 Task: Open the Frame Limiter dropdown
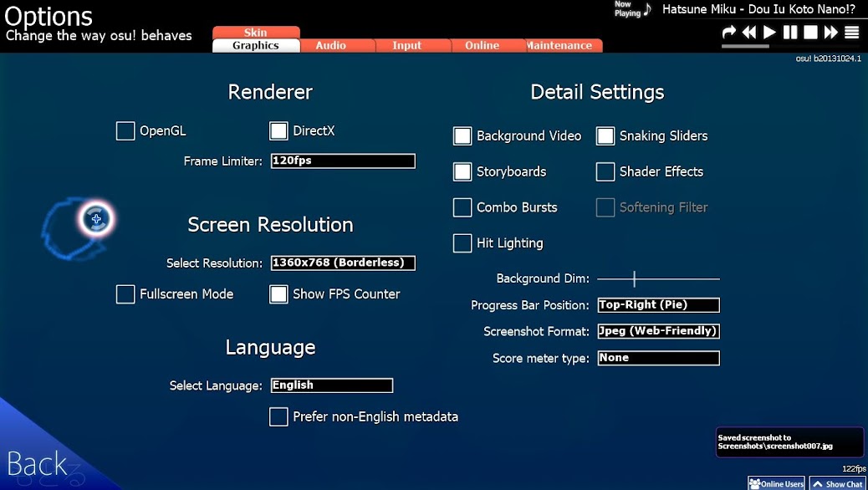coord(343,161)
